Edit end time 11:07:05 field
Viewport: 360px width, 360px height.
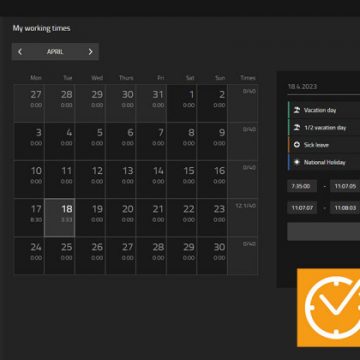[345, 186]
